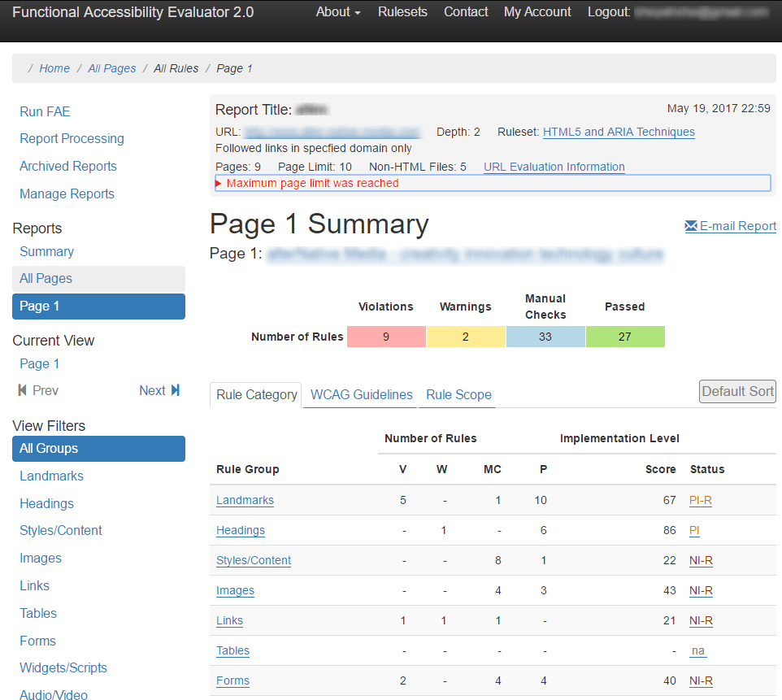This screenshot has height=700, width=782.
Task: Switch to the WCAG Guidelines tab
Action: coord(361,394)
